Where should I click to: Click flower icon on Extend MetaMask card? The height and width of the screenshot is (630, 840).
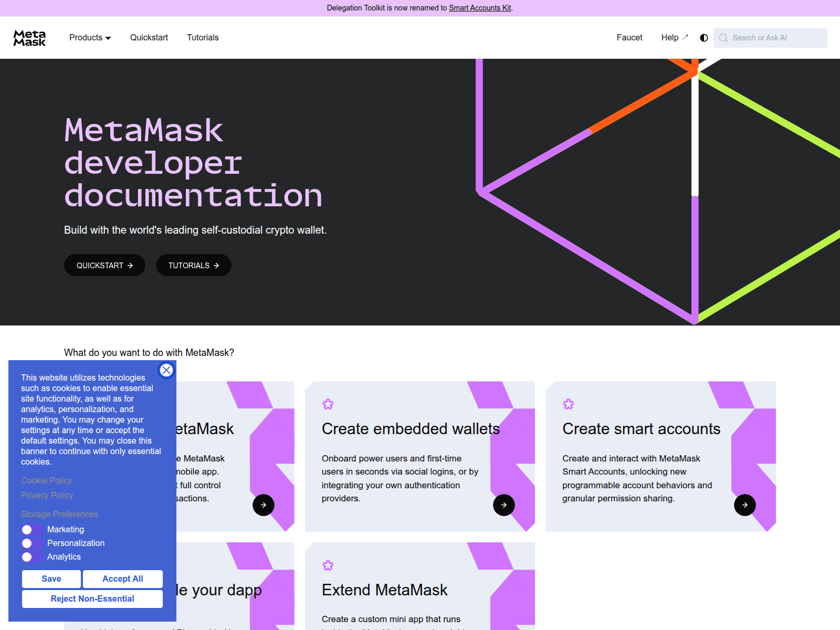(328, 565)
